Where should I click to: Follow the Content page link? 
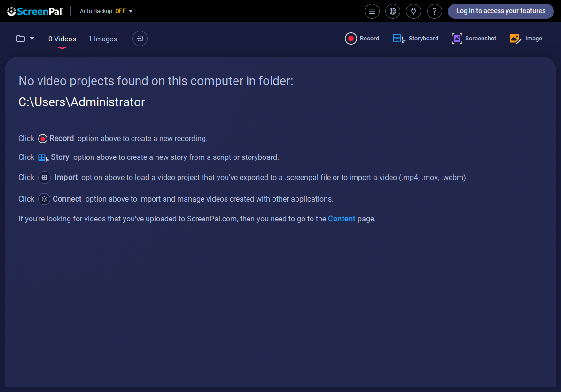(x=341, y=219)
